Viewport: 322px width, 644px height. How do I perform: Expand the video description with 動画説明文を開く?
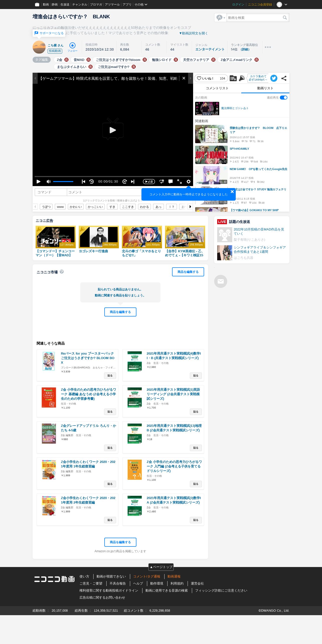pyautogui.click(x=193, y=33)
